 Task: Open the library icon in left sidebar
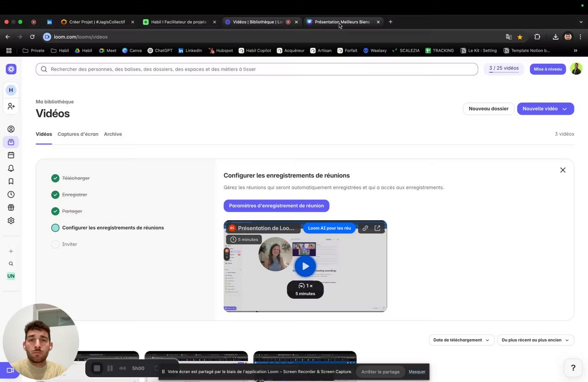(11, 142)
